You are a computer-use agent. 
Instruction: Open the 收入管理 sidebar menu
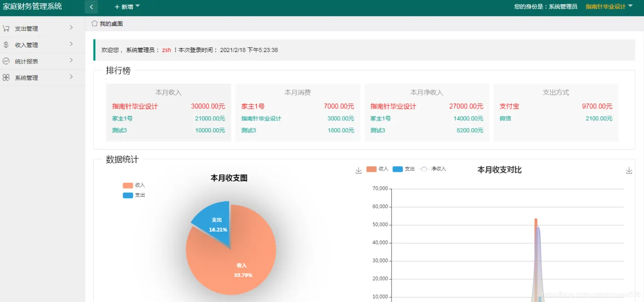point(42,45)
